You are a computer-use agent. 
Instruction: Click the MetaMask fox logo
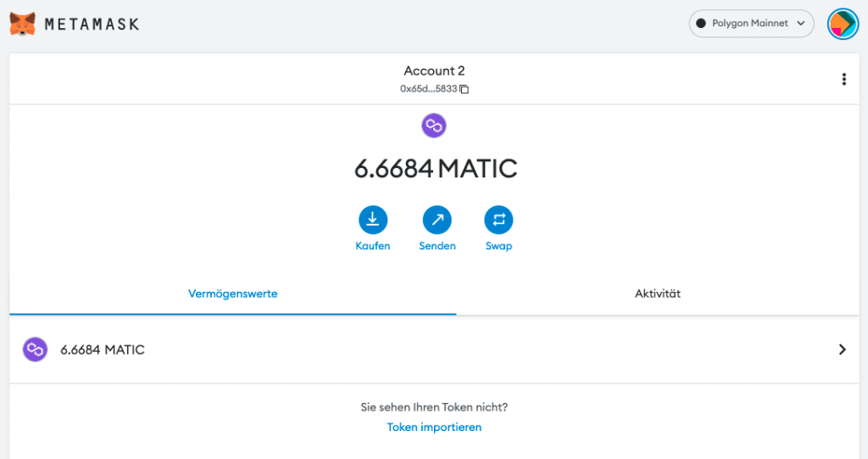pos(23,24)
